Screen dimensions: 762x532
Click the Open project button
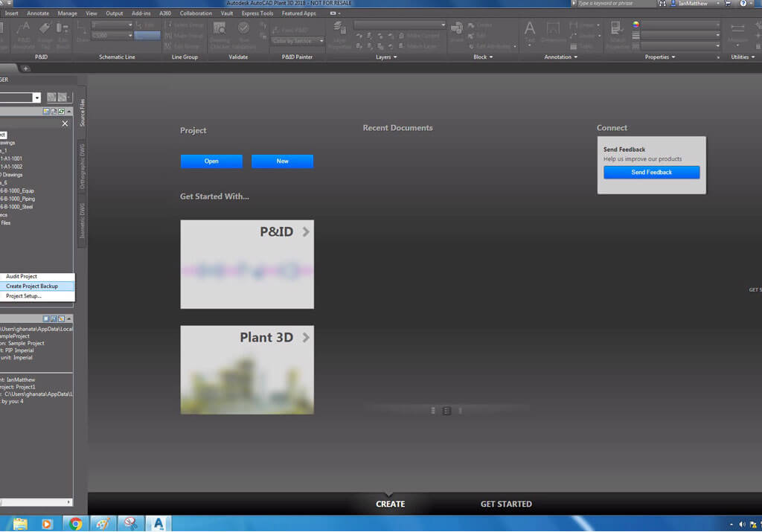(x=211, y=161)
